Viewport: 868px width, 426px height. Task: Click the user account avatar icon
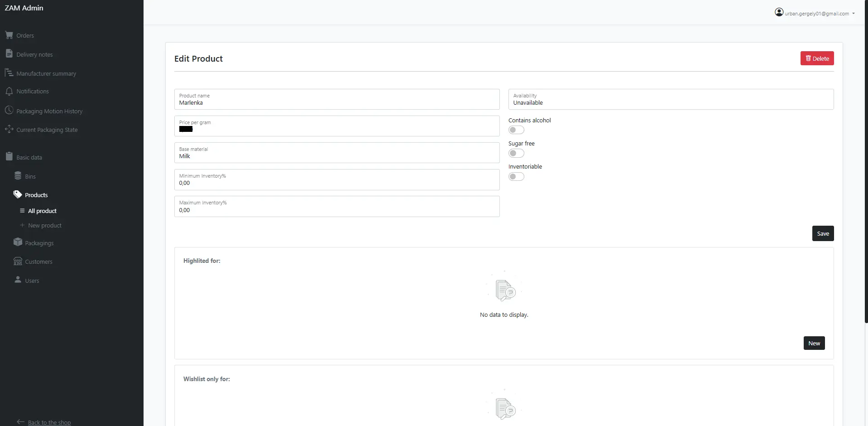pos(779,12)
